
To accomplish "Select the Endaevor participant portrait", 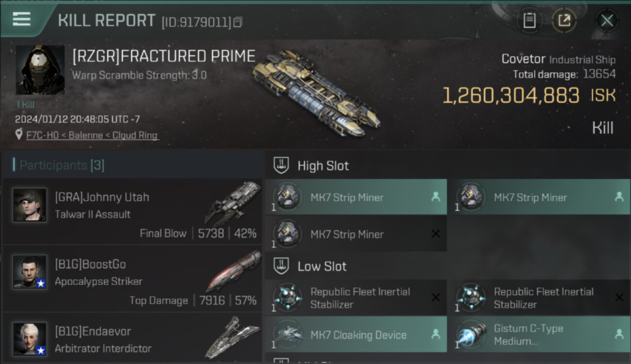I will 30,339.
